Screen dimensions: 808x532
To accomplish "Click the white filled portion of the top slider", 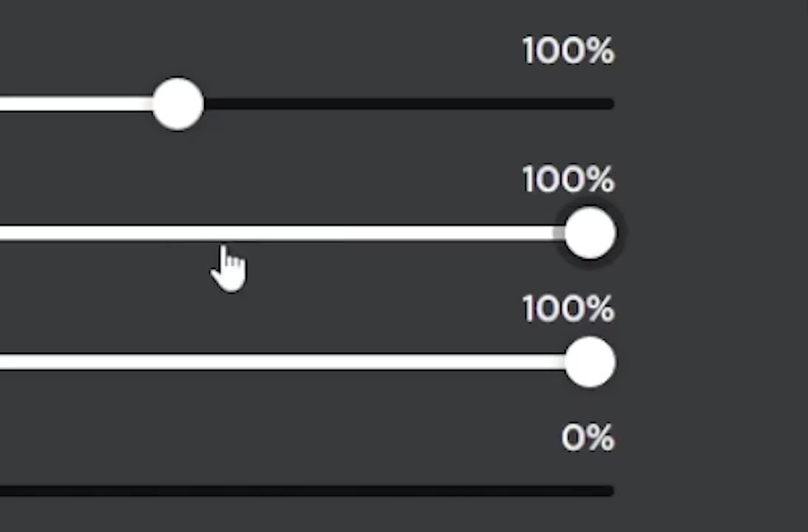I will pyautogui.click(x=76, y=104).
